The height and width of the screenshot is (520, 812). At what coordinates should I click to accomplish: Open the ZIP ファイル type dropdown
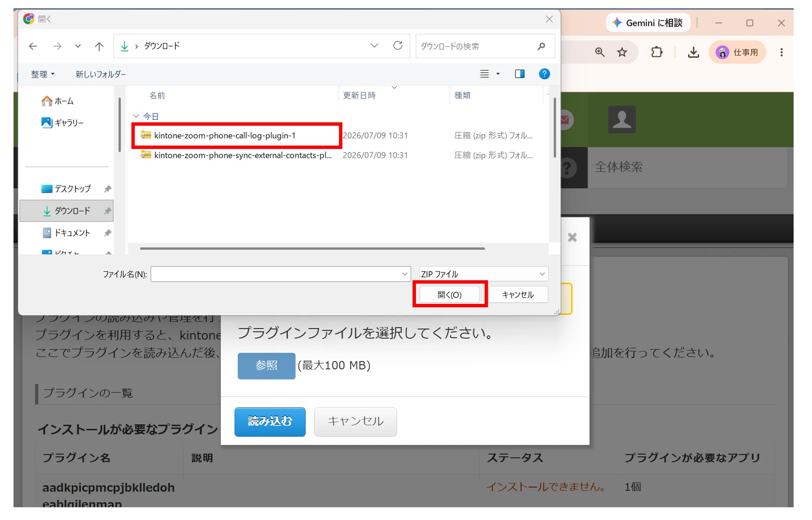click(x=484, y=274)
